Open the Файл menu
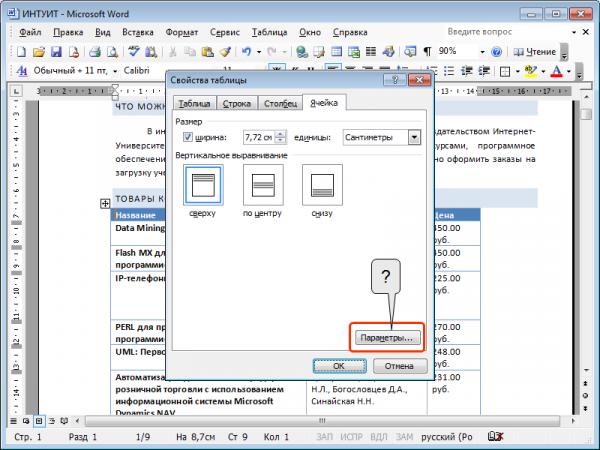This screenshot has width=600, height=450. (30, 33)
